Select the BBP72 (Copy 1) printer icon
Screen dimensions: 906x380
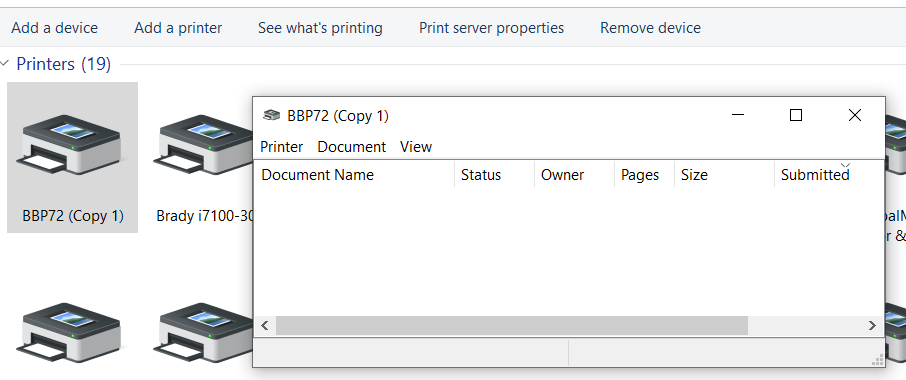click(72, 144)
